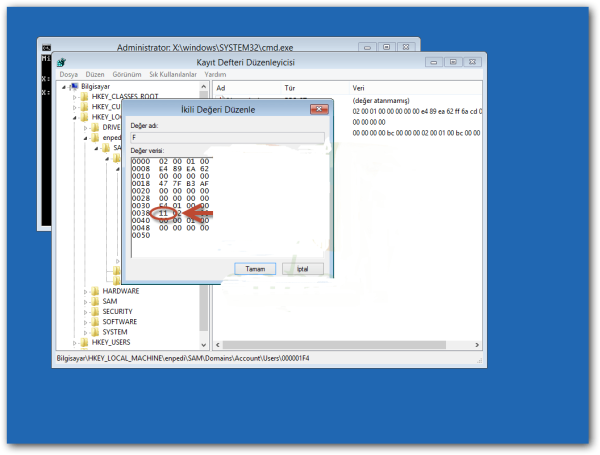Click the '00 00 00 00' data cell
Screen dimensions: 600x455
tap(368, 122)
